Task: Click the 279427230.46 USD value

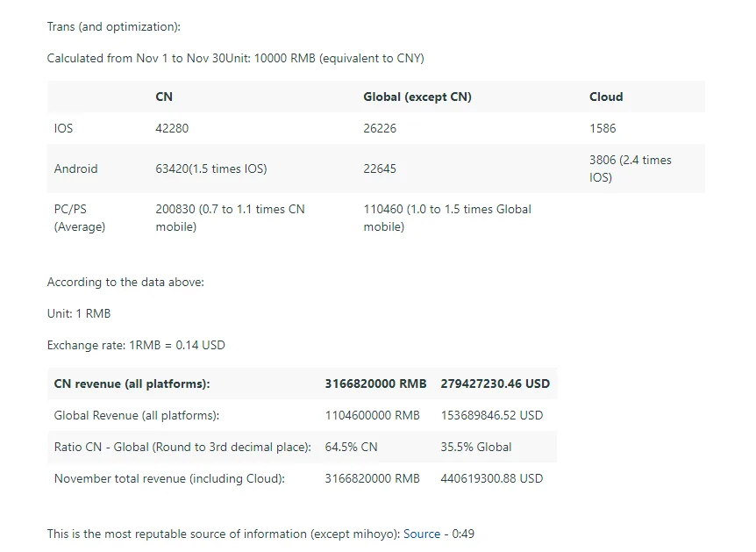Action: point(496,384)
